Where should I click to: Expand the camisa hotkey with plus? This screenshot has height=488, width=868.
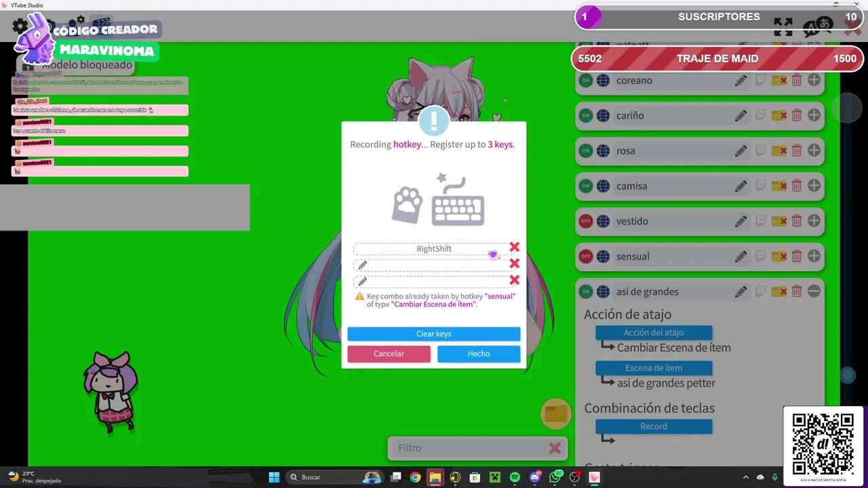pos(814,186)
